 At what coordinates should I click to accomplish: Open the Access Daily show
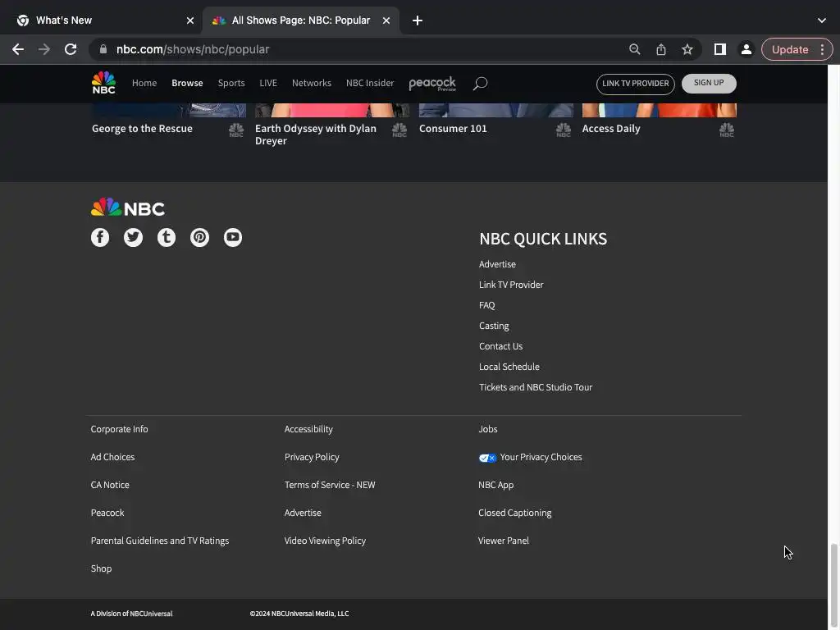click(x=611, y=129)
